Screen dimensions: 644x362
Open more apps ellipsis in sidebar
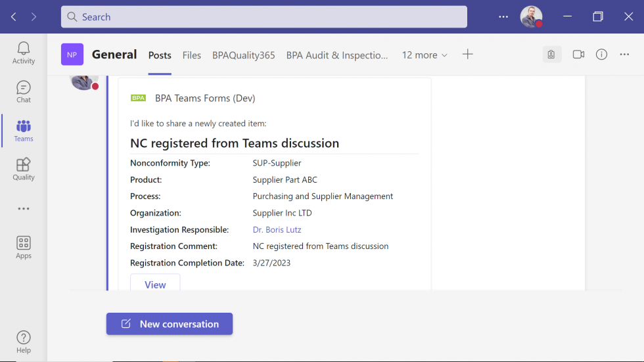[24, 209]
